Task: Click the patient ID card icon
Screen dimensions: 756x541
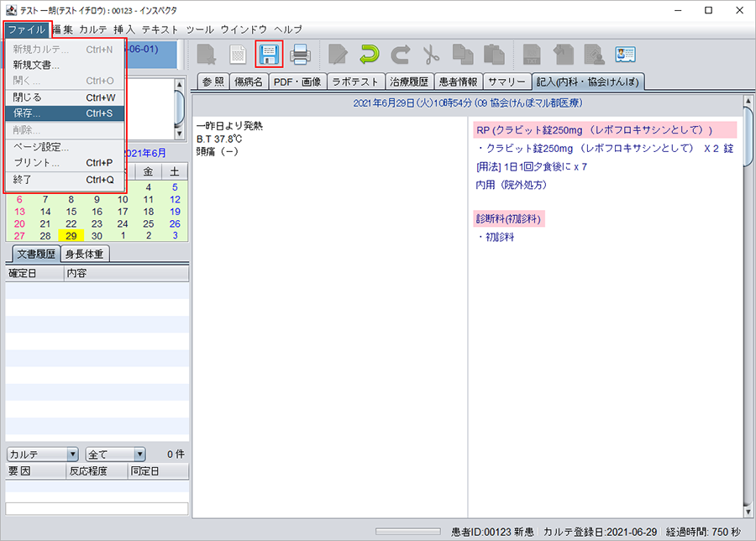Action: click(625, 55)
